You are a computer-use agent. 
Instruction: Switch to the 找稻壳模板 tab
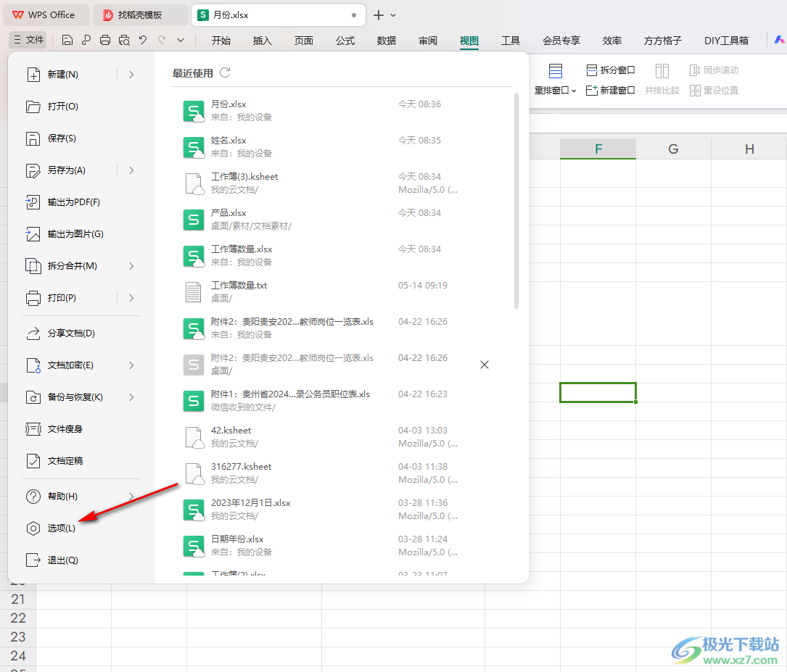pyautogui.click(x=141, y=15)
